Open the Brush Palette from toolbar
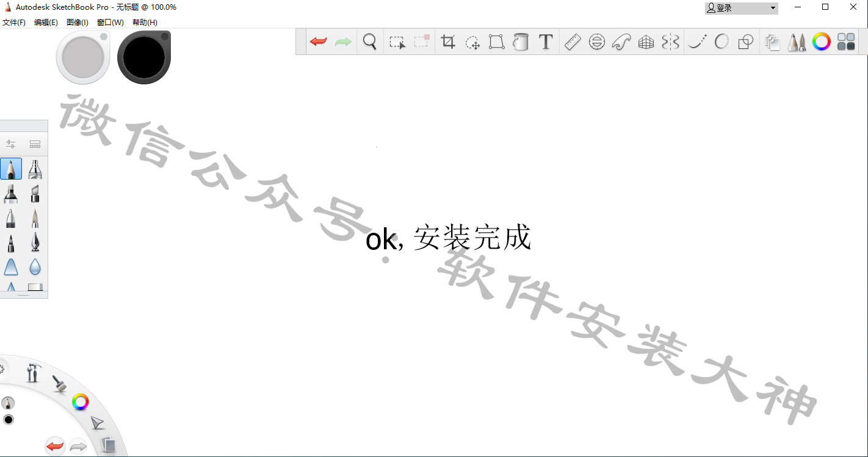This screenshot has height=457, width=868. (x=797, y=42)
